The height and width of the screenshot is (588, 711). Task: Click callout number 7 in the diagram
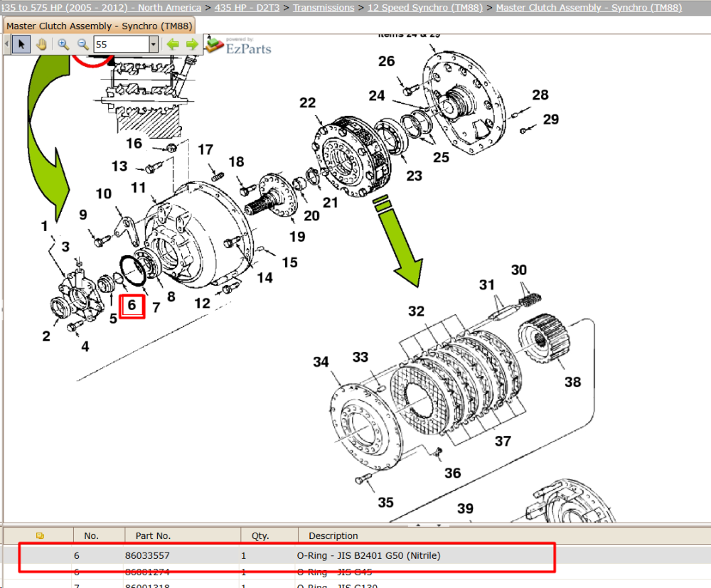(x=156, y=308)
